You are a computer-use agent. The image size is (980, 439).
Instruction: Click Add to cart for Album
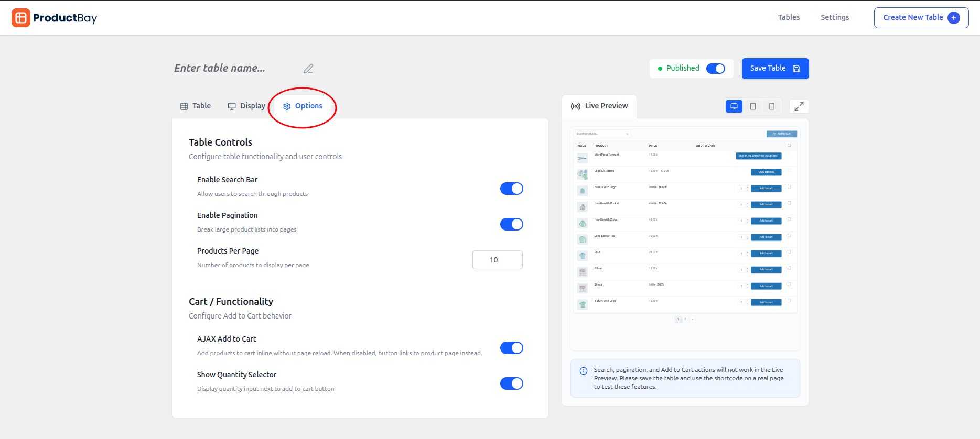766,270
